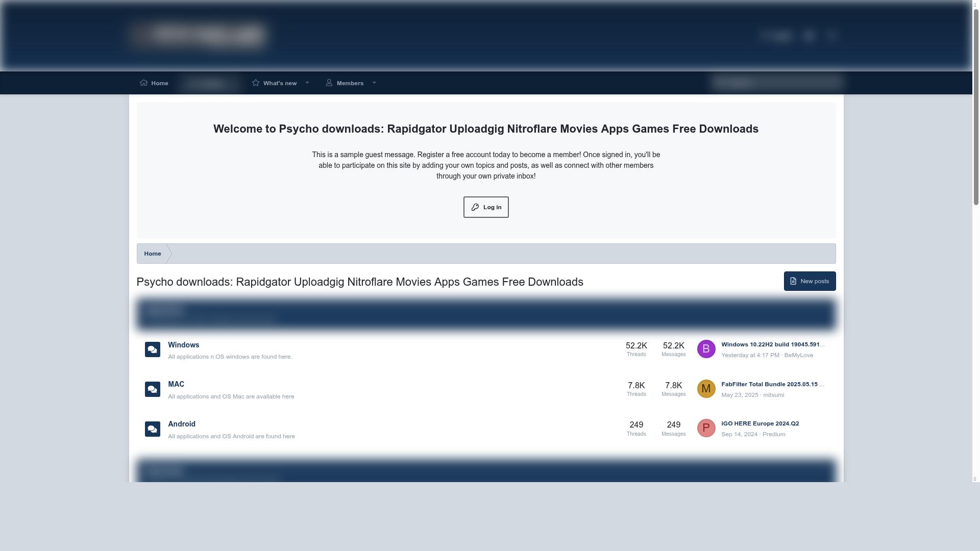Click the New posts button
Image resolution: width=980 pixels, height=551 pixels.
[x=810, y=281]
